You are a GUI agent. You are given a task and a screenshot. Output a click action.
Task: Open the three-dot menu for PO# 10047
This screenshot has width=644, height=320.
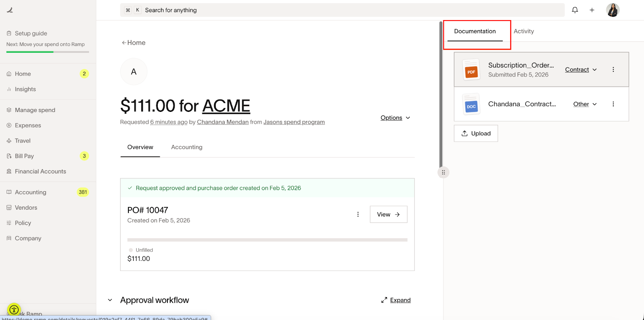[x=358, y=215]
